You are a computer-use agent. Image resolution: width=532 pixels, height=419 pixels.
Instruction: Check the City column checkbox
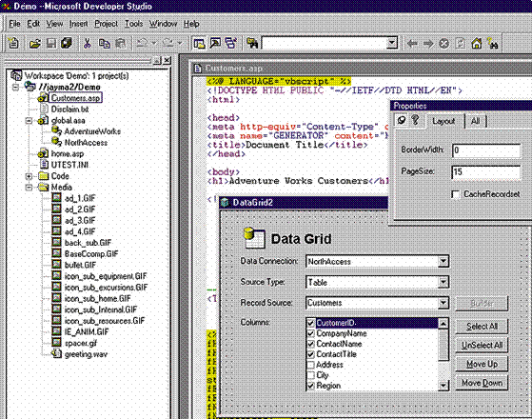click(310, 375)
